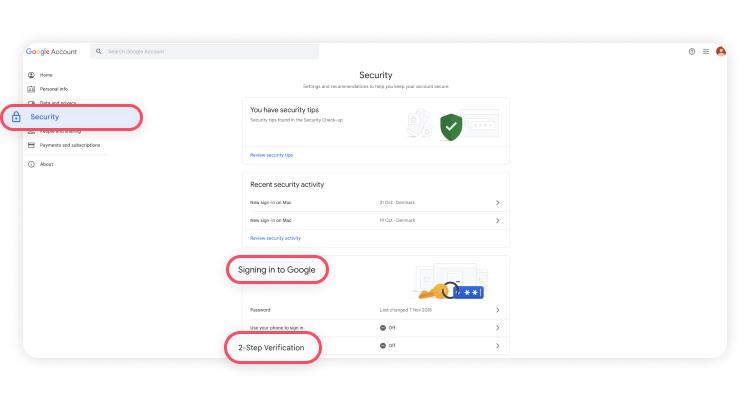Expand the 19 Oct Denmark sign-in row
Image resolution: width=750 pixels, height=400 pixels.
coord(376,220)
